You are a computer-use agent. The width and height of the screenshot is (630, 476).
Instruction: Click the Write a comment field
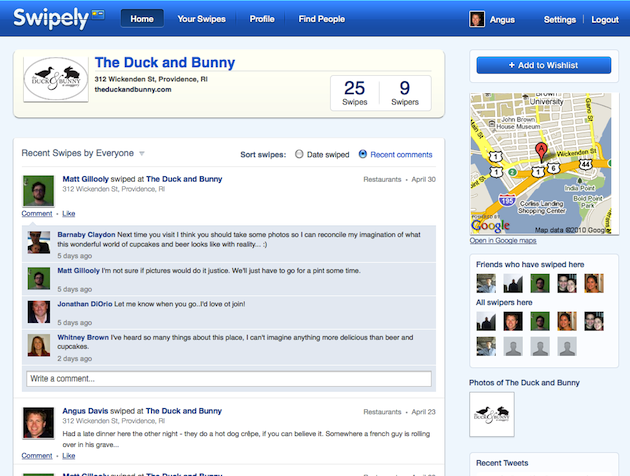[x=229, y=379]
